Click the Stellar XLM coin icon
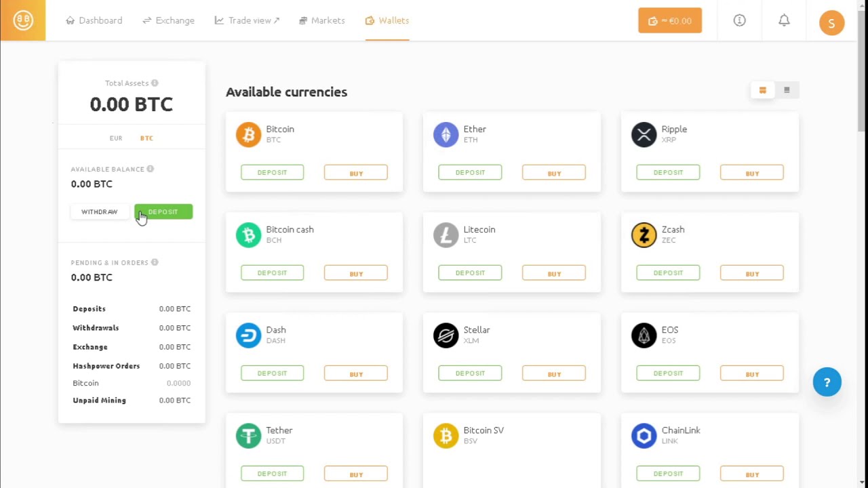Image resolution: width=868 pixels, height=488 pixels. pos(446,335)
